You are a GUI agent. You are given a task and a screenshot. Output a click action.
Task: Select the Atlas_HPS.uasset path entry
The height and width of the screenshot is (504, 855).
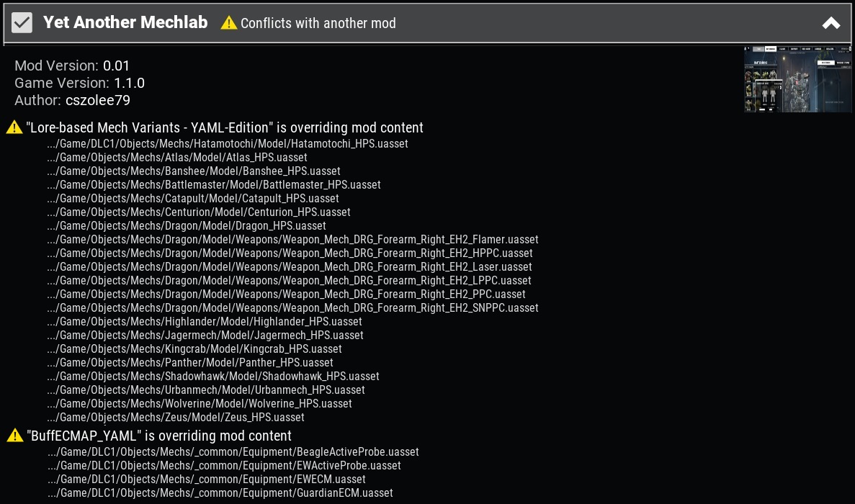(177, 157)
